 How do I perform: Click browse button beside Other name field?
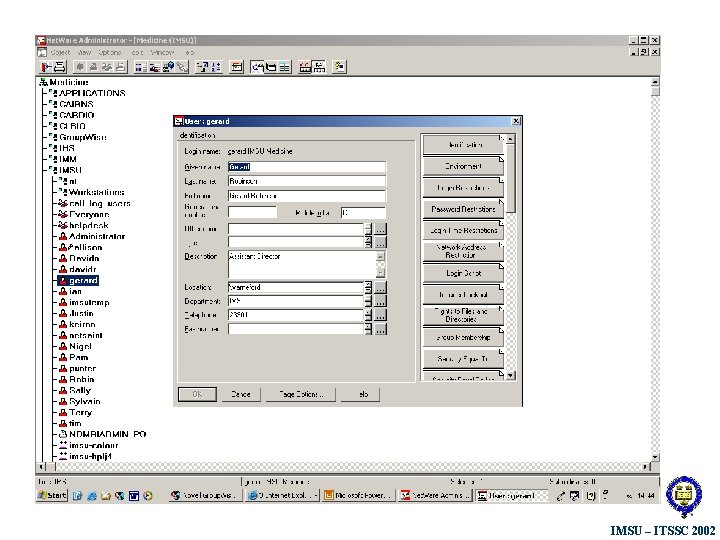coord(381,229)
